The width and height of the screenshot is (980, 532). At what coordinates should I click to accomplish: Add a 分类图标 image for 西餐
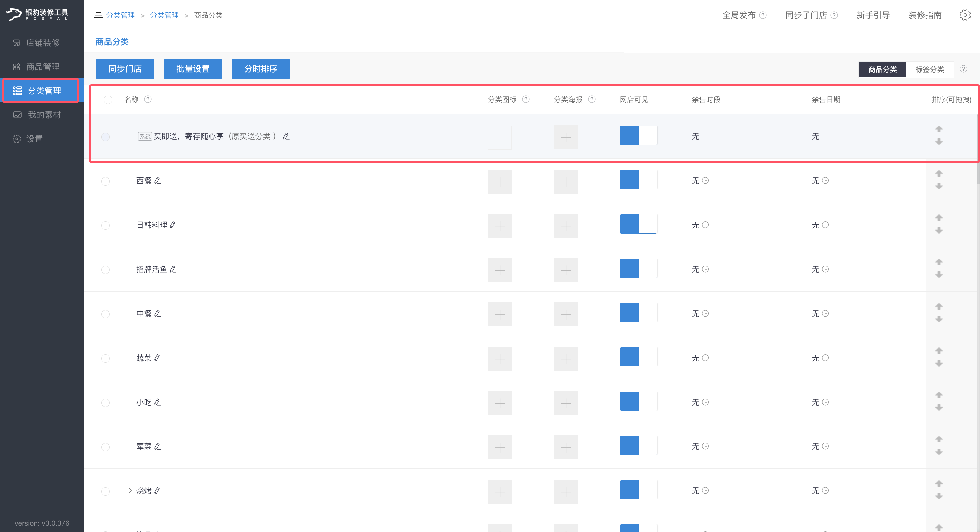(x=500, y=182)
